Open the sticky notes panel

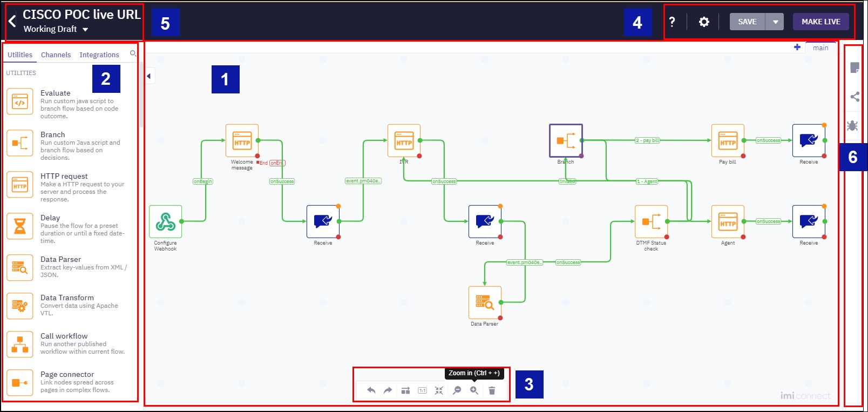point(855,67)
